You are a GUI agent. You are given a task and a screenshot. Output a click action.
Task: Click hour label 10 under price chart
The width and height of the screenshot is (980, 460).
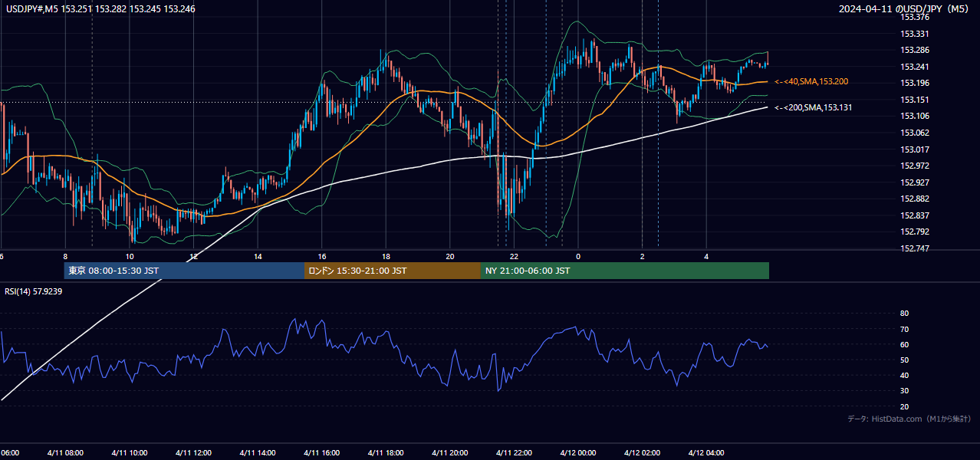130,257
